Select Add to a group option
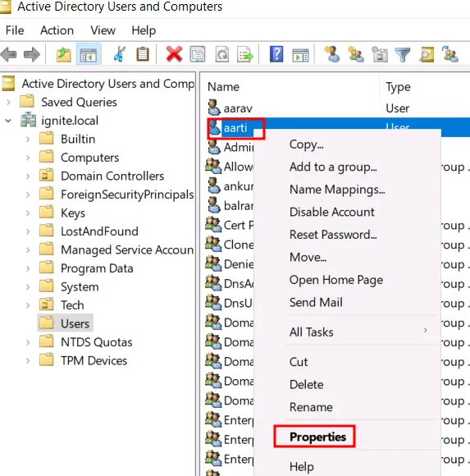470x476 pixels. point(333,167)
